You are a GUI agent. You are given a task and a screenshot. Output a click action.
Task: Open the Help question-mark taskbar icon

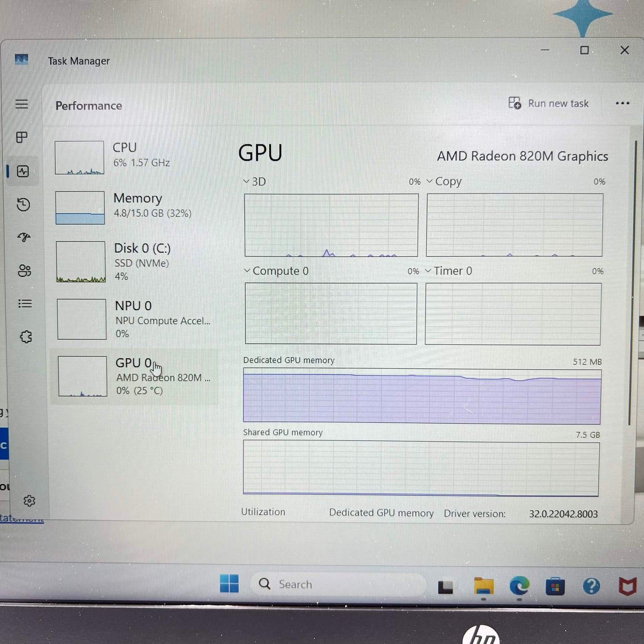(x=591, y=586)
